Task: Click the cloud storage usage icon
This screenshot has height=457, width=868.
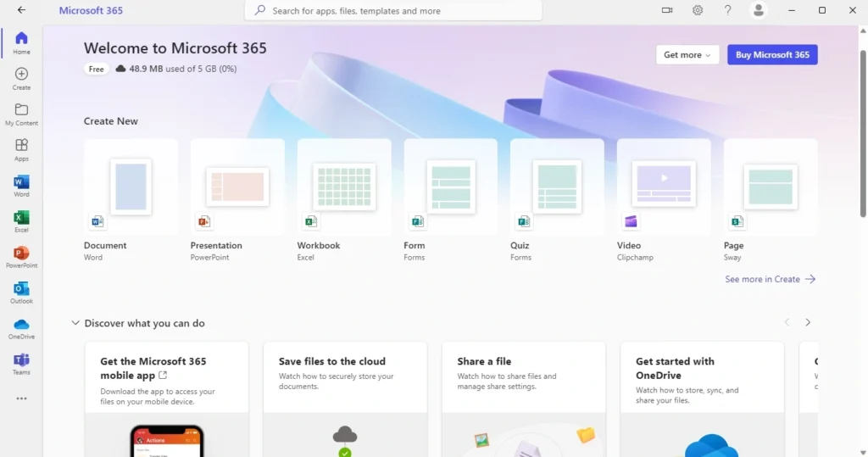Action: 120,69
